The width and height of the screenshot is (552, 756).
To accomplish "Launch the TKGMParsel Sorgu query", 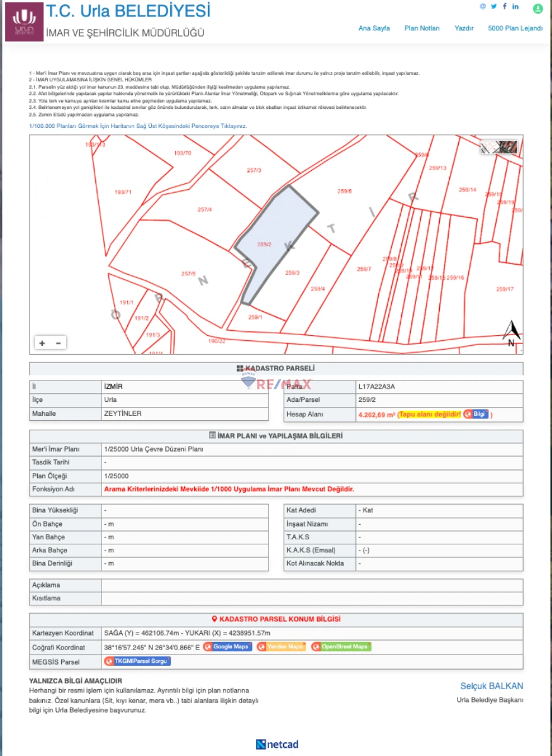I will tap(137, 661).
